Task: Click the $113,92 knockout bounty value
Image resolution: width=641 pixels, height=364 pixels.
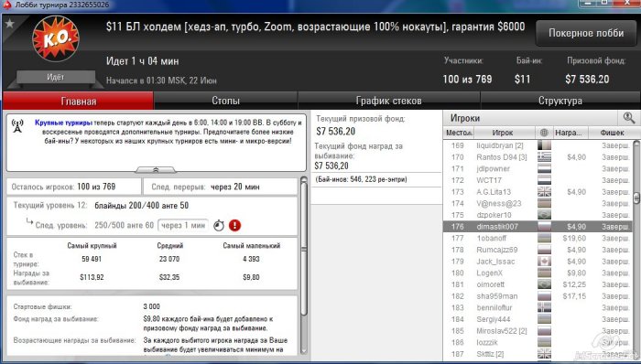Action: coord(92,277)
